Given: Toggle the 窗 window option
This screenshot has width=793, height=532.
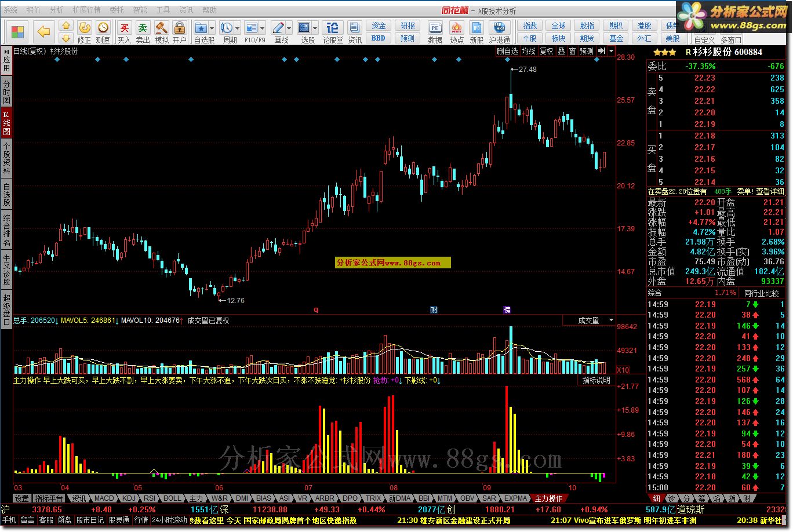Looking at the screenshot, I should (572, 51).
